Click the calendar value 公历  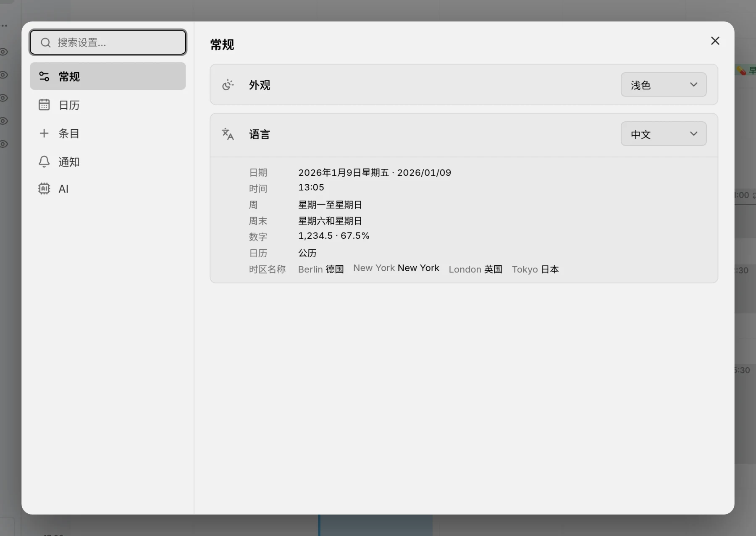[x=307, y=253]
